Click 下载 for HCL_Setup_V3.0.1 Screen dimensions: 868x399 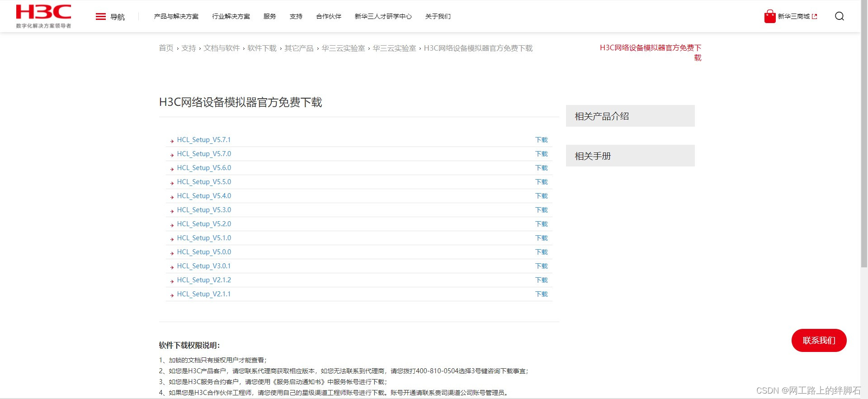coord(542,266)
